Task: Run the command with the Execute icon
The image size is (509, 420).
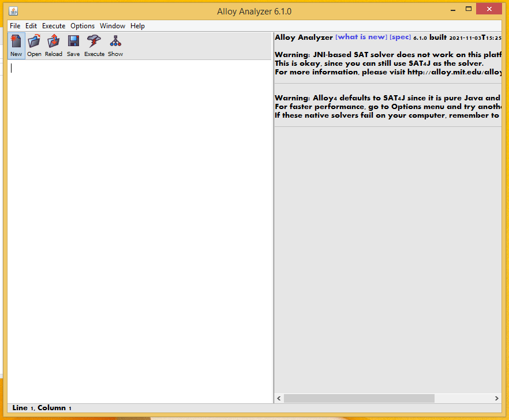Action: [94, 46]
